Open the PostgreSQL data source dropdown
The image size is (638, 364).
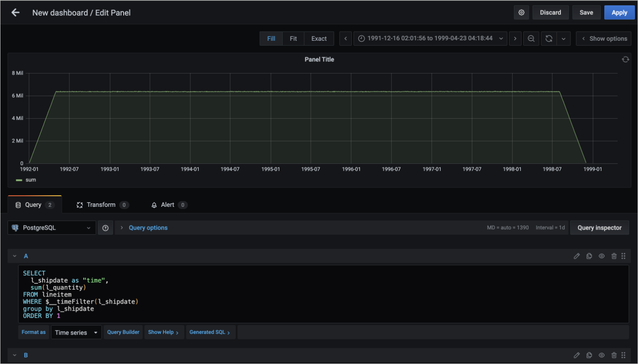click(52, 228)
